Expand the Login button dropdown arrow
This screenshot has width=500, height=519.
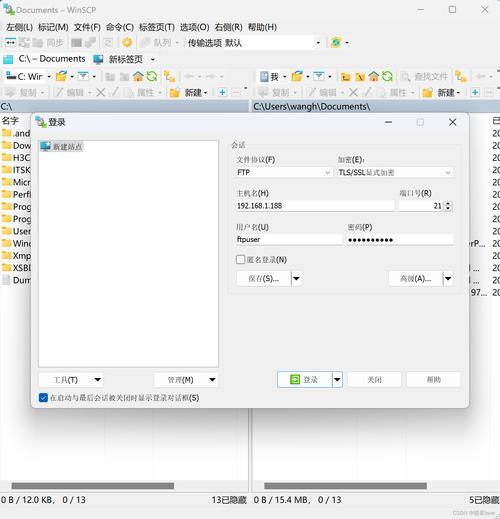337,380
